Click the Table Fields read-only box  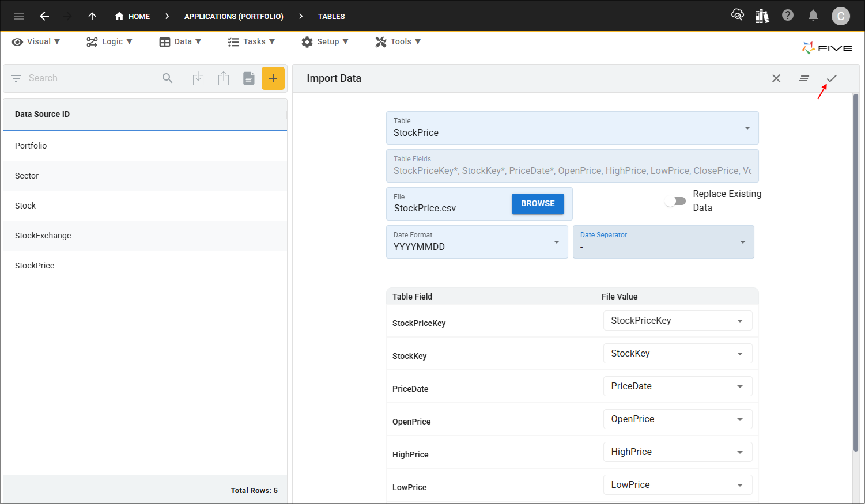pyautogui.click(x=572, y=166)
